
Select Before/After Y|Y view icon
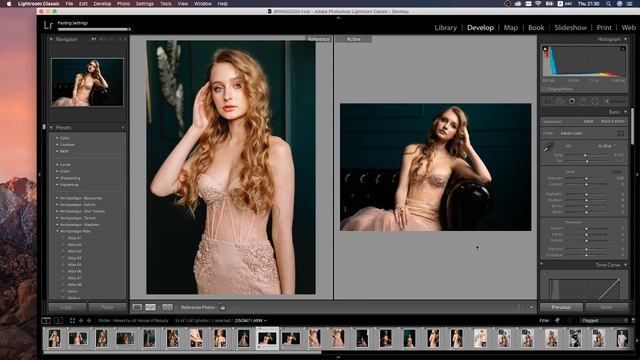[167, 307]
